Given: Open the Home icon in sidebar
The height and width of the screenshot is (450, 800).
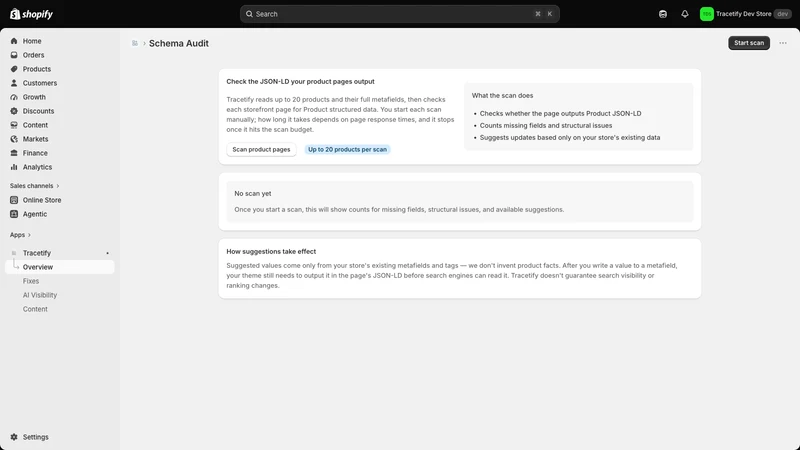Looking at the screenshot, I should coord(14,41).
